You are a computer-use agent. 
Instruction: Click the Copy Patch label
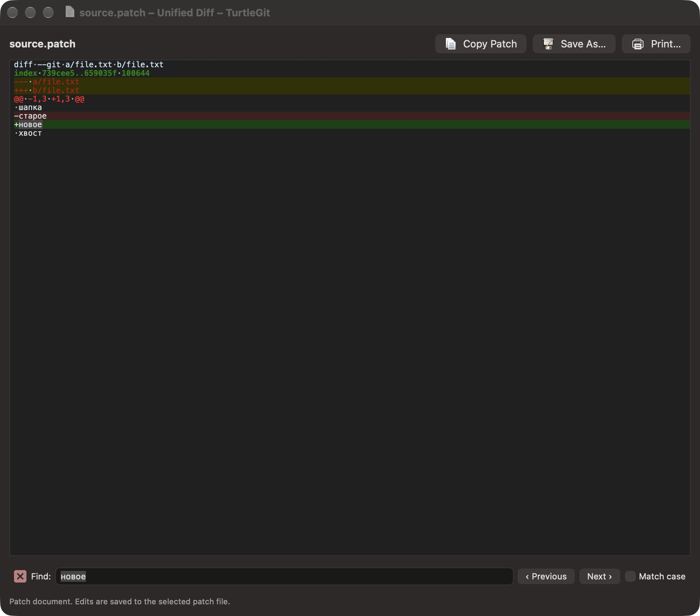click(490, 44)
